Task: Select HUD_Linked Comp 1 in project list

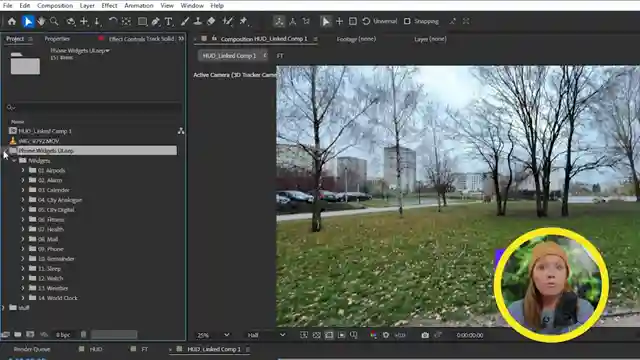Action: [45, 131]
